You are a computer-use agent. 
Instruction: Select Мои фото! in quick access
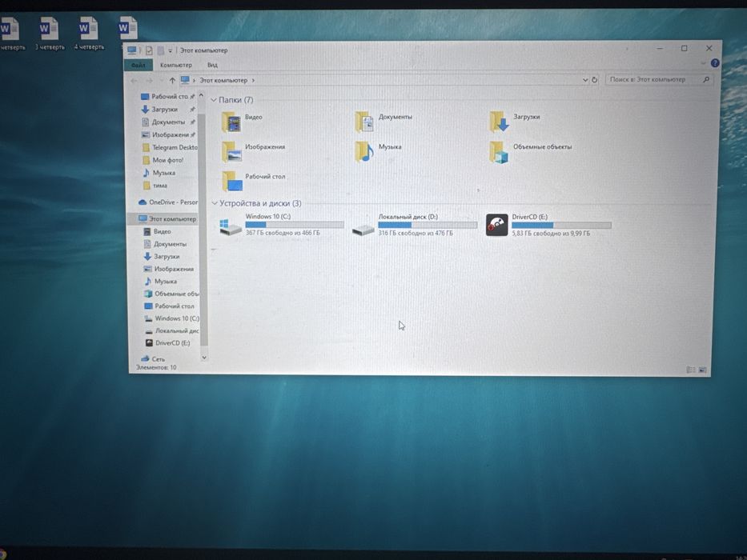(163, 160)
